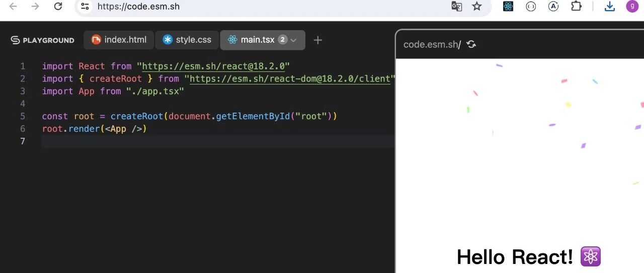644x273 pixels.
Task: Open the purple profile avatar
Action: [x=632, y=7]
